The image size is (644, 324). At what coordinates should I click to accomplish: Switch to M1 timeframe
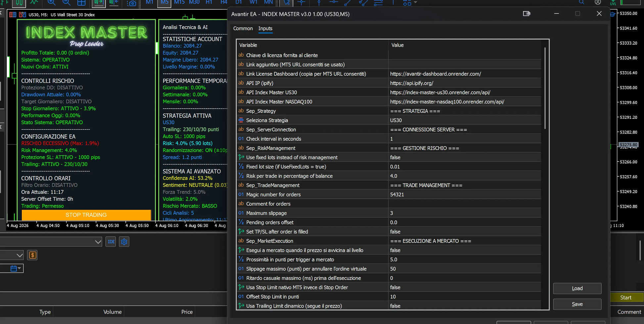(x=149, y=2)
